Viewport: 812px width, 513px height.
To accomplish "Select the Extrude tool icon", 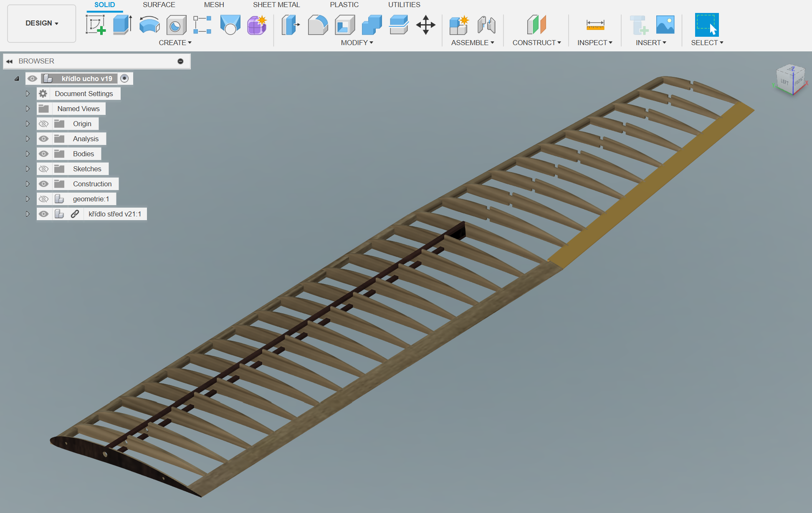I will coord(122,25).
